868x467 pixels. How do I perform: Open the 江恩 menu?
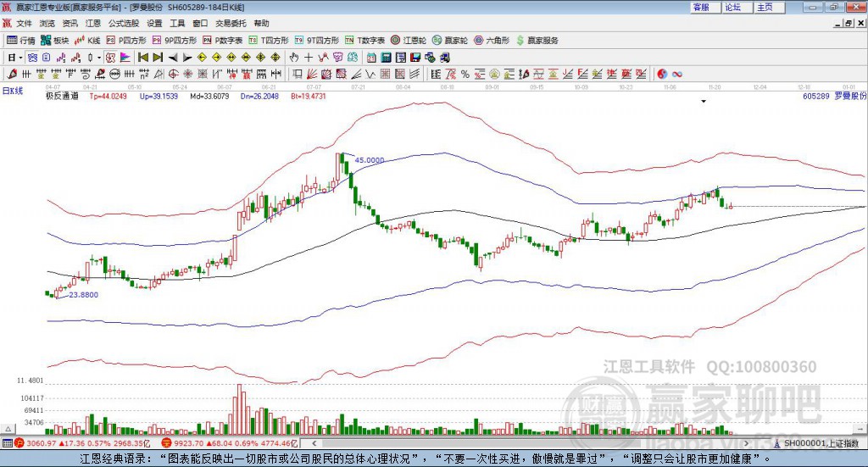pyautogui.click(x=93, y=23)
